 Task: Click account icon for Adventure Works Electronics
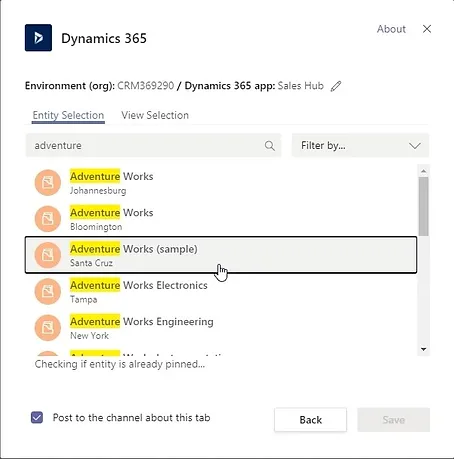click(x=48, y=292)
